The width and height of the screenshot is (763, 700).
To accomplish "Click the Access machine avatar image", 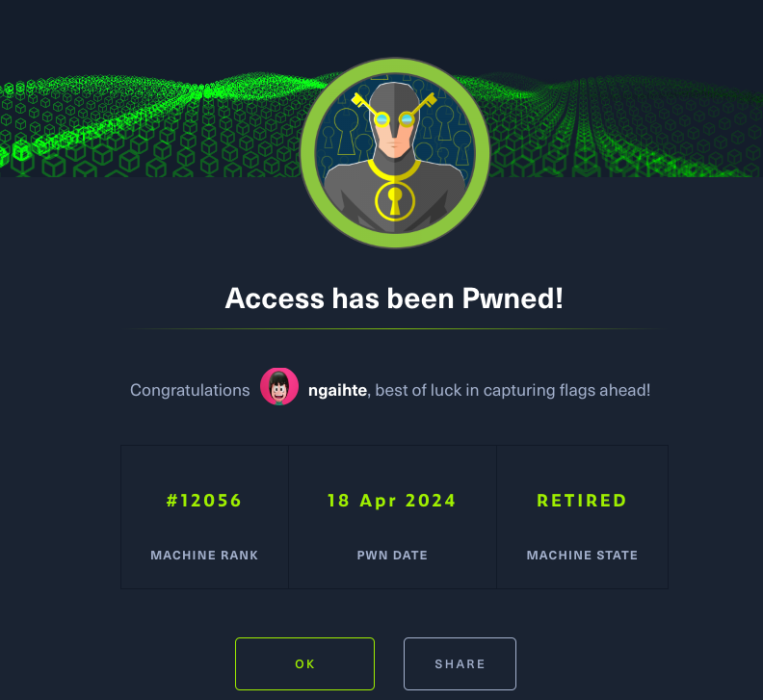I will tap(395, 153).
